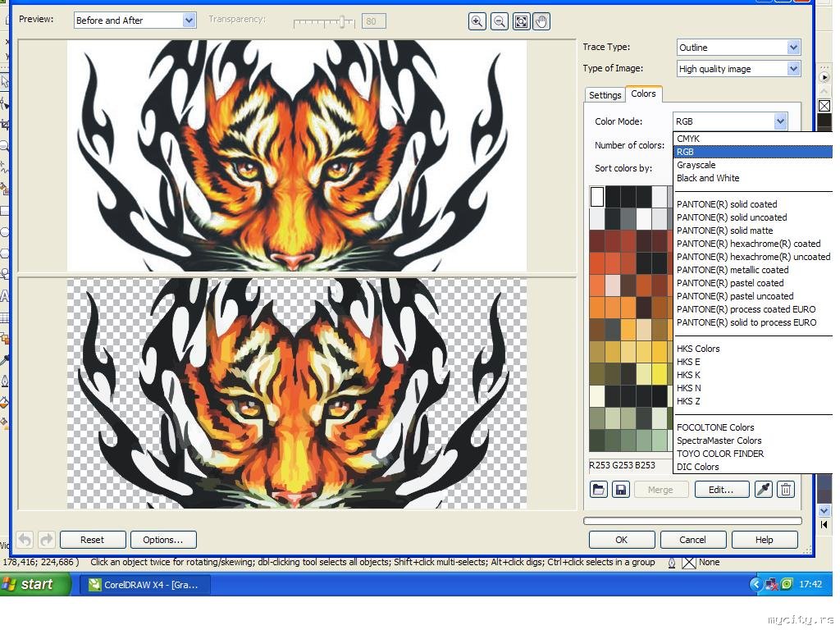Viewport: 840px width, 630px height.
Task: Click the Edit... button
Action: click(721, 489)
